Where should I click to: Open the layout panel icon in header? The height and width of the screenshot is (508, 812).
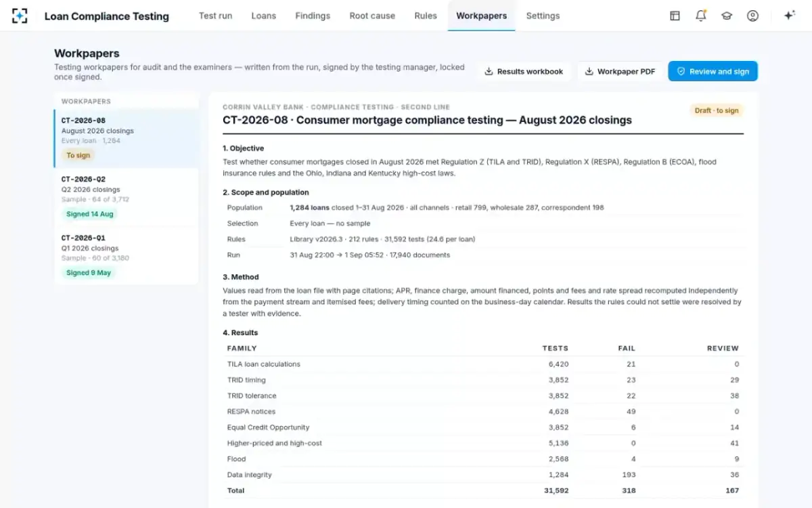(x=675, y=16)
